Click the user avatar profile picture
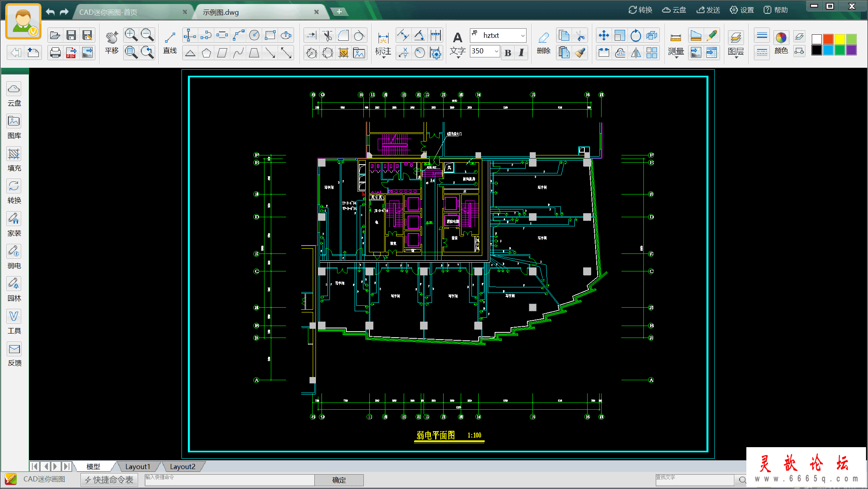 coord(24,22)
